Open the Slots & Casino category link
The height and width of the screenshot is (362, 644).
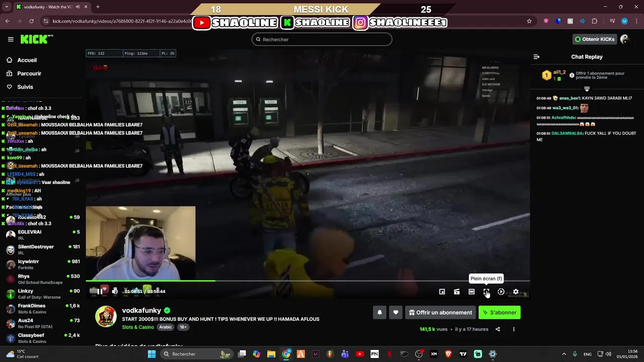pyautogui.click(x=138, y=327)
